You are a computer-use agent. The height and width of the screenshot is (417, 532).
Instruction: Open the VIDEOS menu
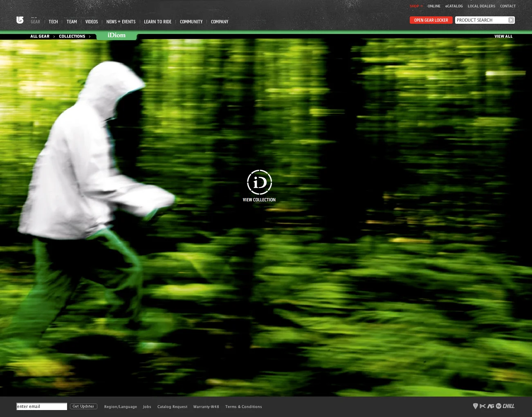[x=92, y=22]
